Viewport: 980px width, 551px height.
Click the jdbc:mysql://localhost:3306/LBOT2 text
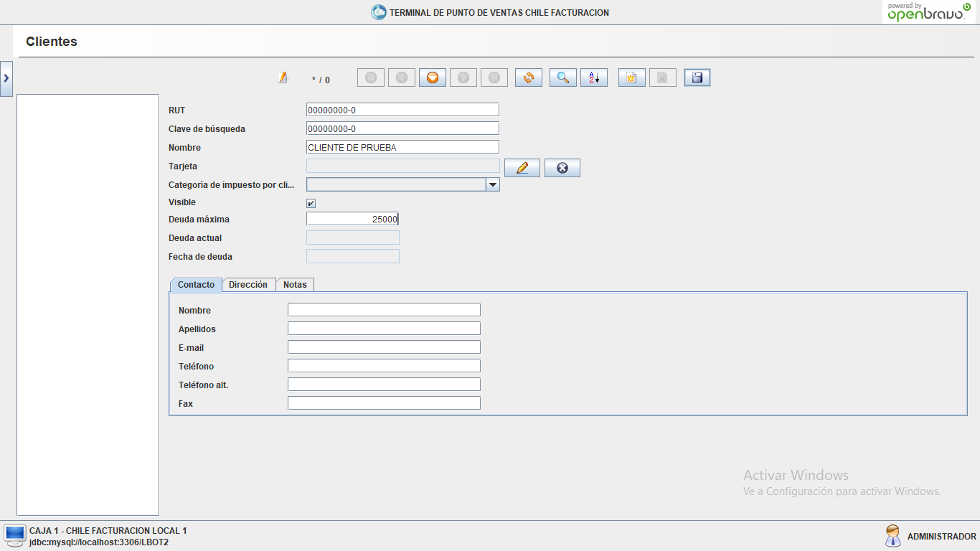[99, 542]
